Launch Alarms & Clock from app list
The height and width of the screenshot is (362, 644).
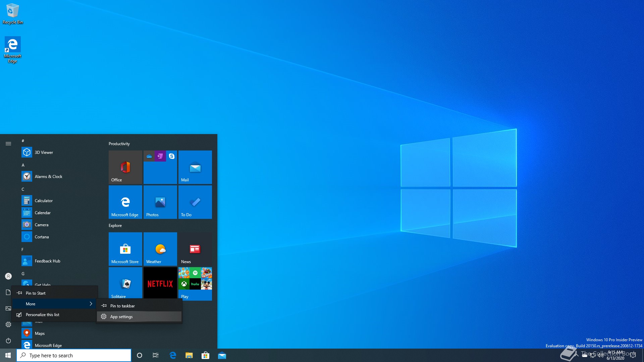point(48,177)
